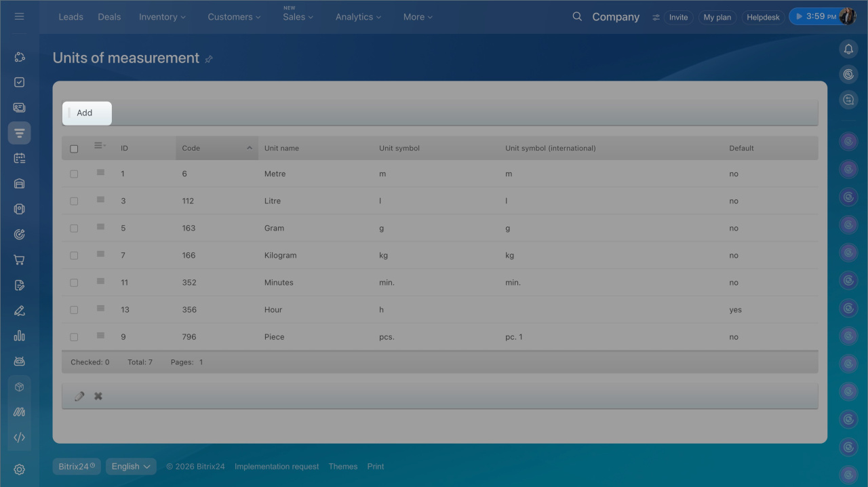868x487 pixels.
Task: Expand the Inventory dropdown menu
Action: pyautogui.click(x=162, y=17)
